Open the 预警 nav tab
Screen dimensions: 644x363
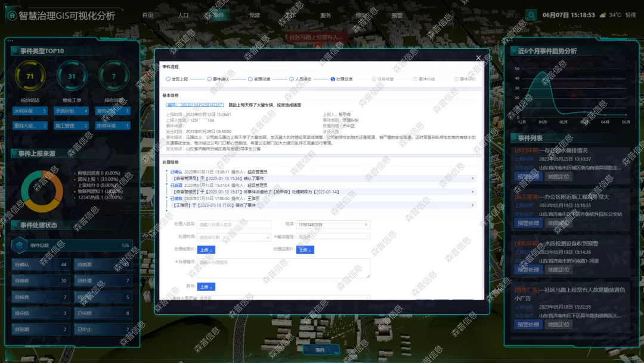point(397,15)
